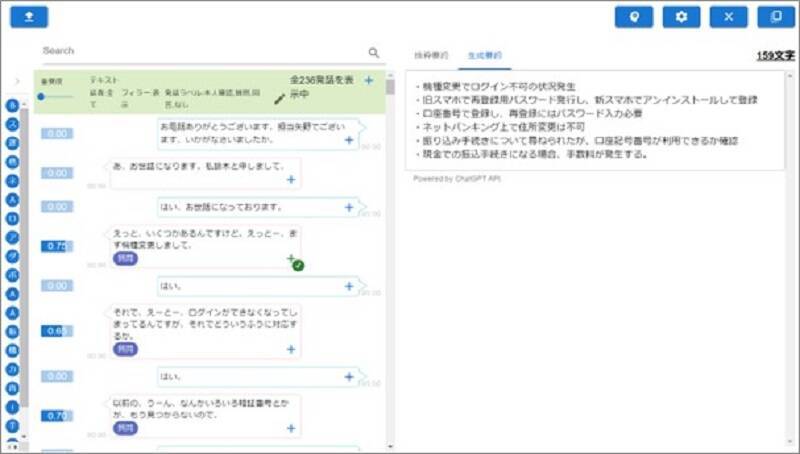Toggle the green-checked plus on the 機種変更しまして message
The height and width of the screenshot is (454, 800).
(x=292, y=260)
